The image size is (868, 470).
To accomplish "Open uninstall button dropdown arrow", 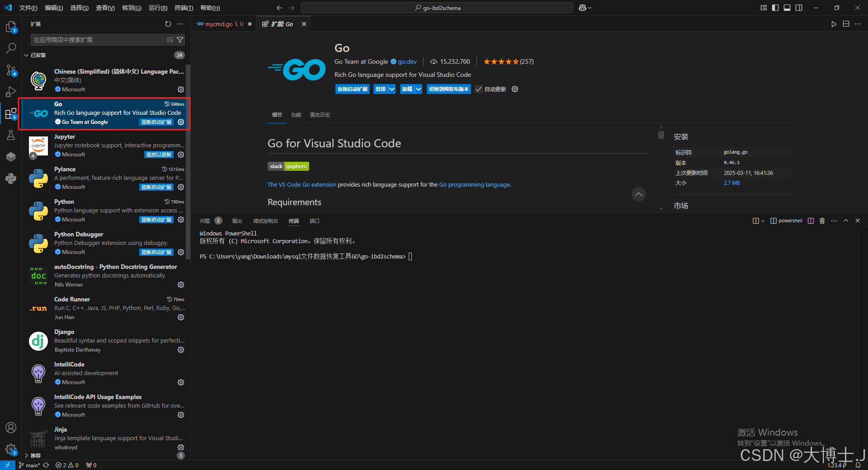I will [419, 89].
